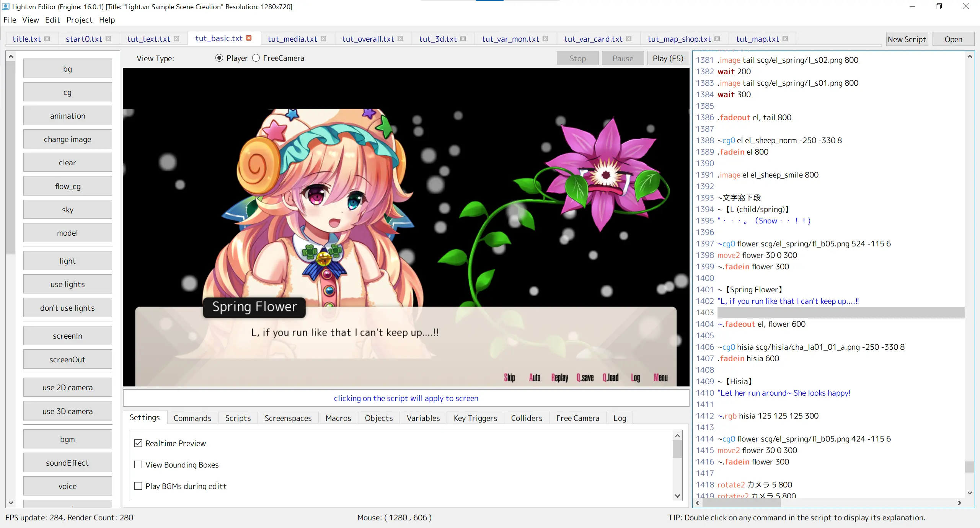
Task: Click the change image command button
Action: tap(67, 139)
